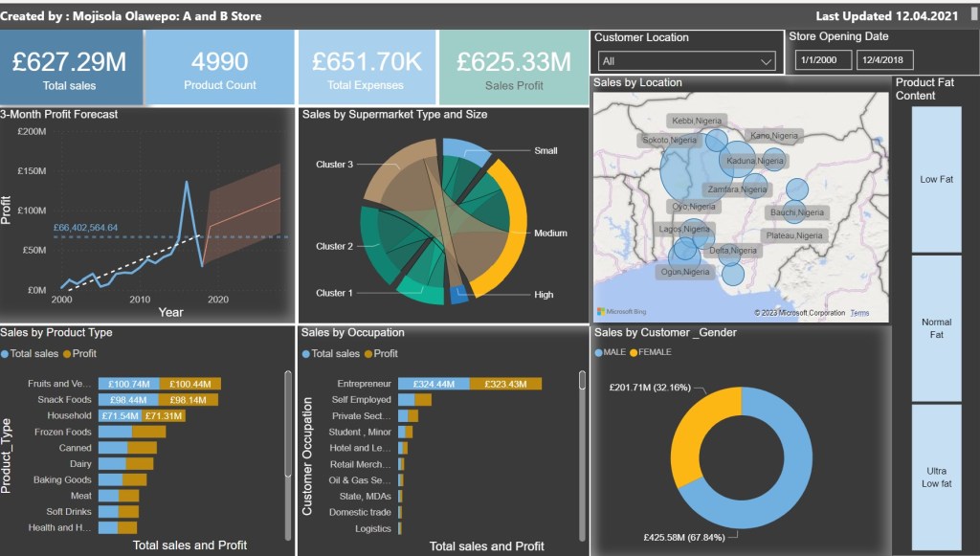Select the Low Fat slicer tile
Screen dimensions: 980x556
point(935,179)
